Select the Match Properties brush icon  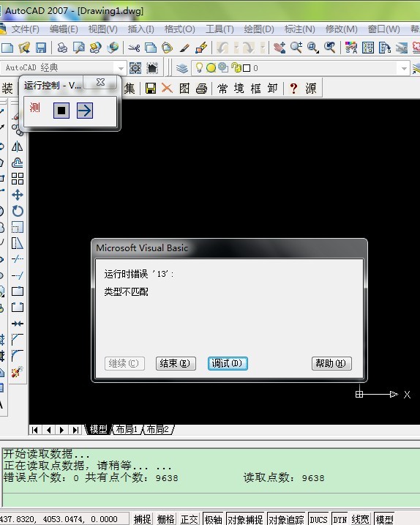(x=184, y=48)
